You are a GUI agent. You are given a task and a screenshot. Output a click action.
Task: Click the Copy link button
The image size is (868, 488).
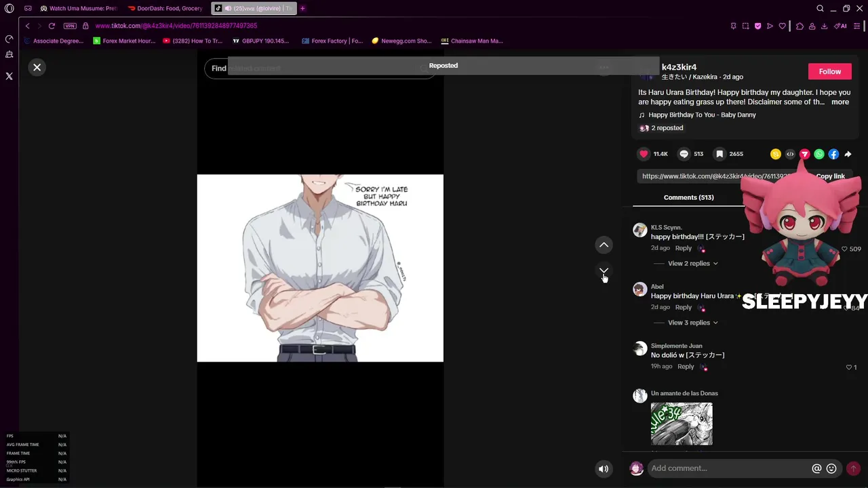tap(830, 176)
